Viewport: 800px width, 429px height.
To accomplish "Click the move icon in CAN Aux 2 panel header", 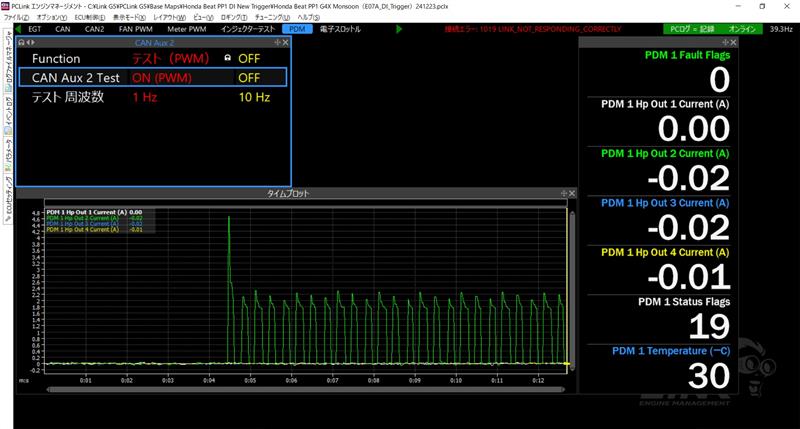I will point(278,42).
